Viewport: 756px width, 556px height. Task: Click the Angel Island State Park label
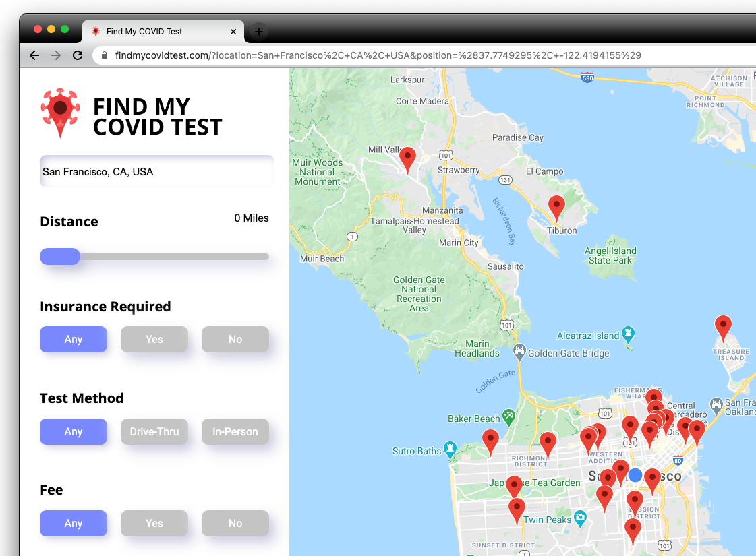(610, 256)
